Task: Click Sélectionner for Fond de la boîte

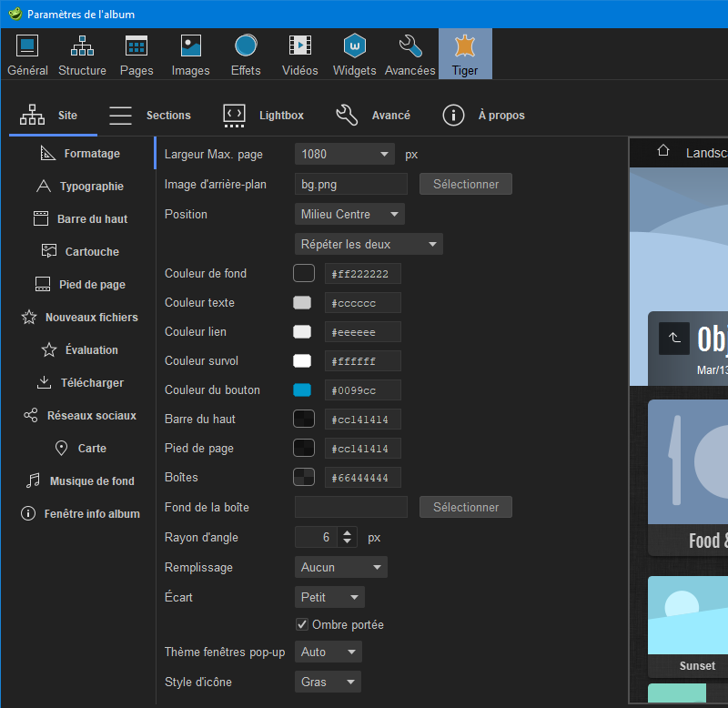Action: pos(465,508)
